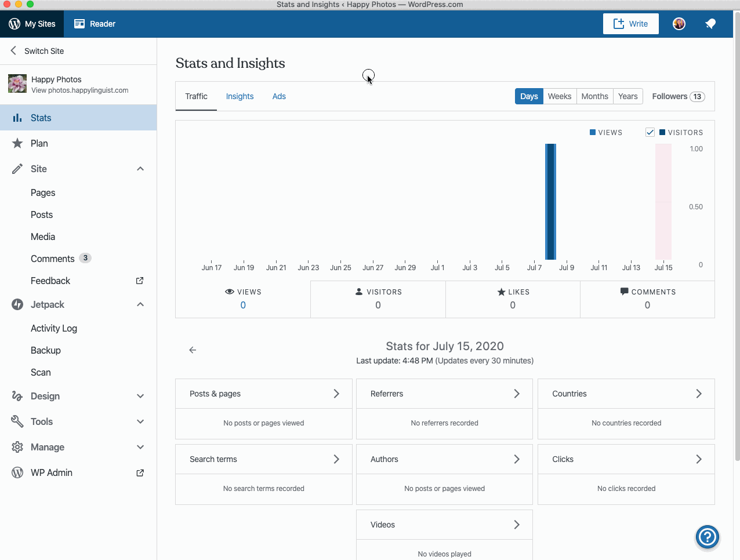Click the Design brush icon

[x=17, y=396]
